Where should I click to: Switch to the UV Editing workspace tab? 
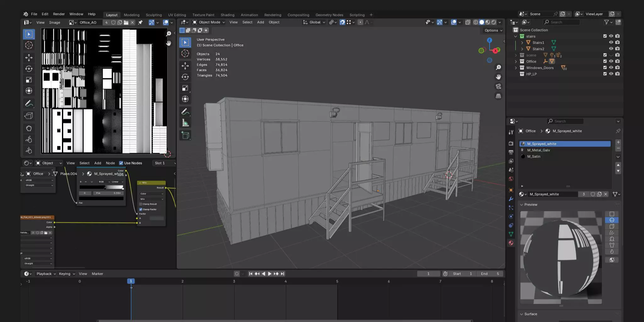pyautogui.click(x=177, y=15)
